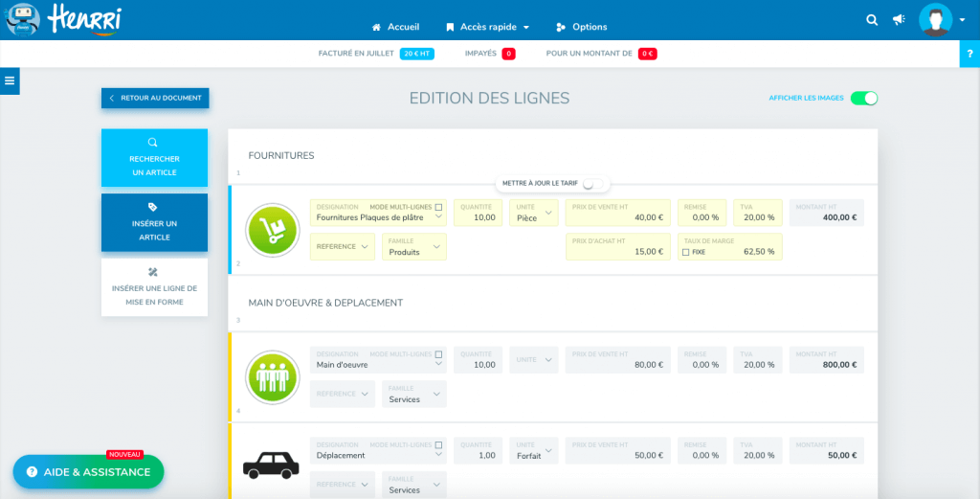Open the megaphone announcements icon

click(899, 20)
